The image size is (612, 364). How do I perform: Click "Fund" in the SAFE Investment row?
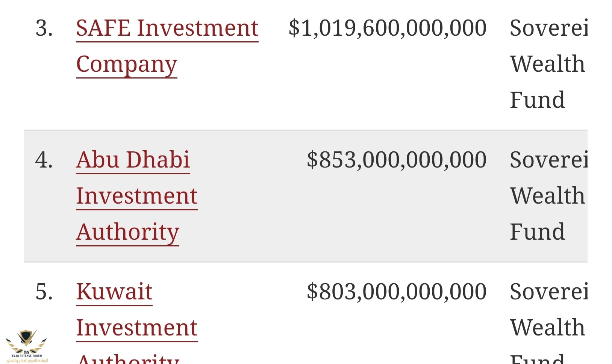click(537, 100)
